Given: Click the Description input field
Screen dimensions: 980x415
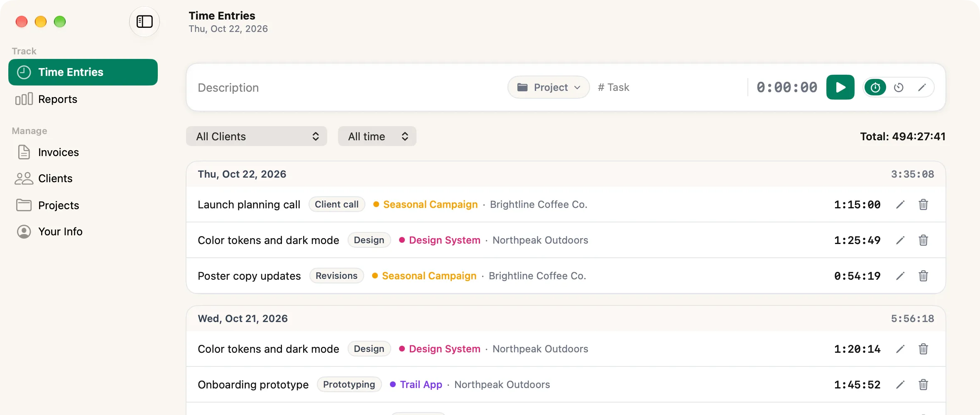Looking at the screenshot, I should tap(349, 88).
